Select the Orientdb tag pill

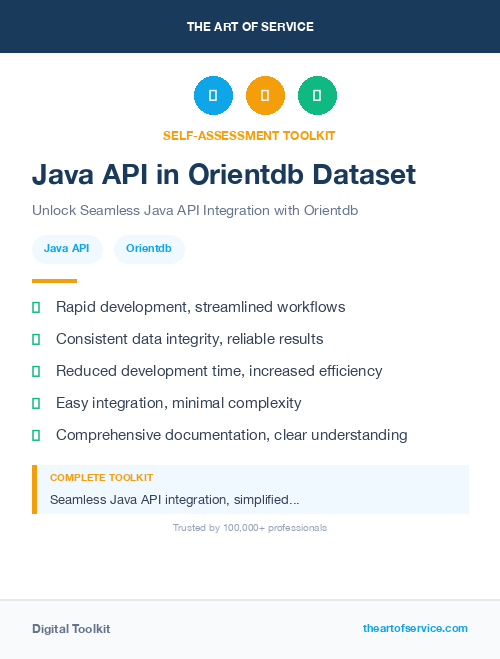click(149, 249)
